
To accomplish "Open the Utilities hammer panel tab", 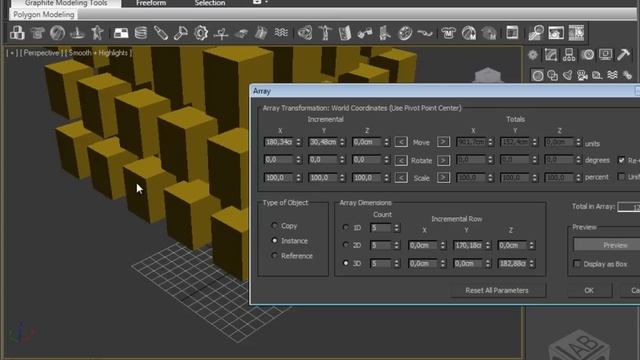I will [623, 55].
